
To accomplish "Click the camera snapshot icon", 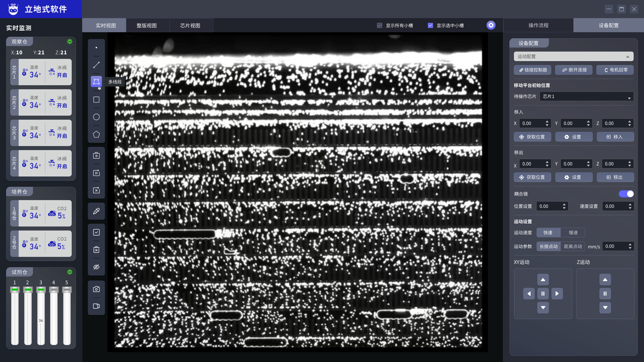I will [96, 289].
